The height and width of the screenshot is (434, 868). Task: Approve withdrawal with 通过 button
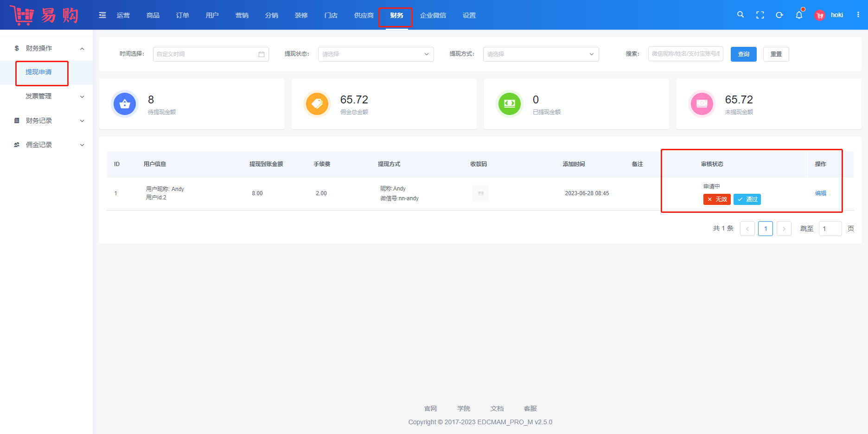pyautogui.click(x=747, y=199)
